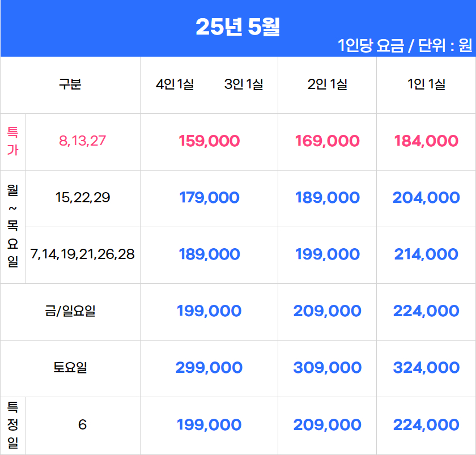476x455 pixels.
Task: Click the 특가 row label
Action: click(x=12, y=142)
